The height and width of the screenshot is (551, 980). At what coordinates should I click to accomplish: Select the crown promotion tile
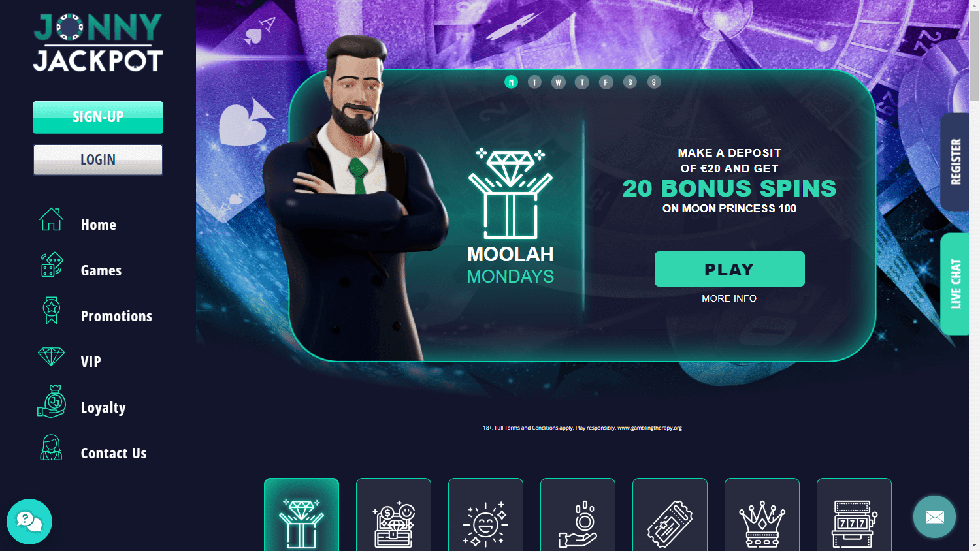tap(762, 514)
